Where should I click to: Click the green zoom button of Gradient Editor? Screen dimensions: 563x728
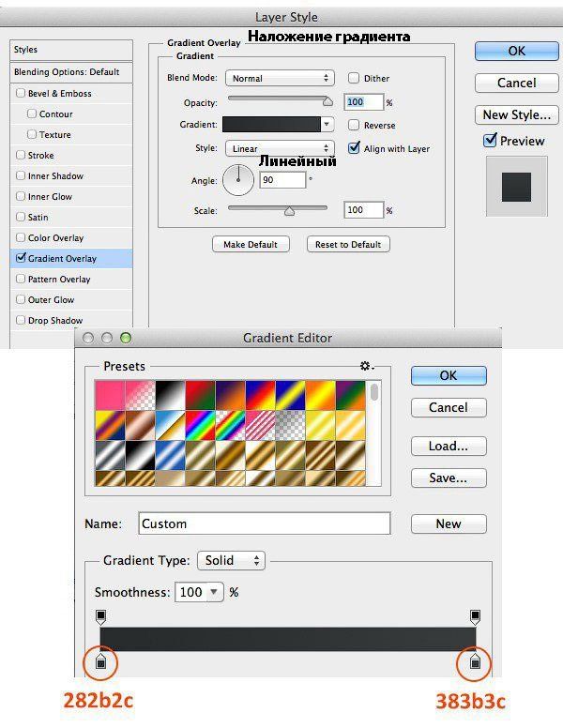pyautogui.click(x=126, y=338)
